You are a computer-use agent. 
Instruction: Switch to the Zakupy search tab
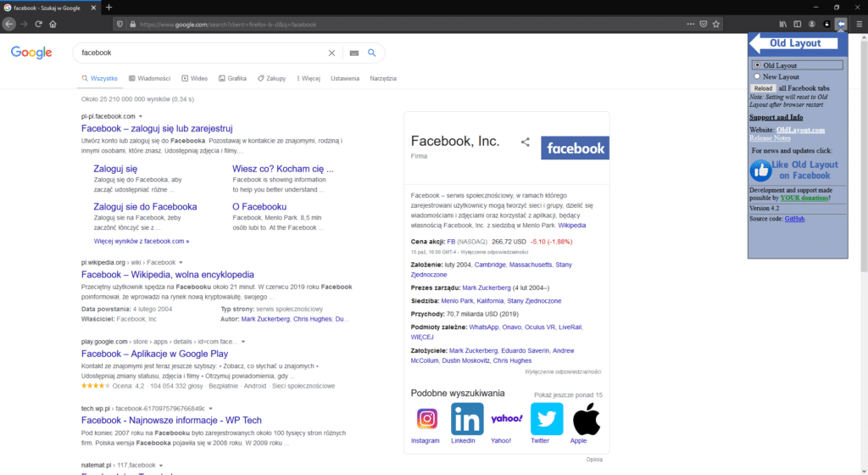click(x=271, y=79)
